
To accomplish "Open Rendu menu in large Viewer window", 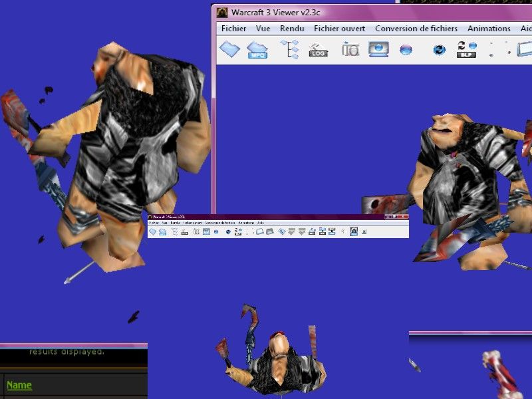I will pyautogui.click(x=292, y=29).
